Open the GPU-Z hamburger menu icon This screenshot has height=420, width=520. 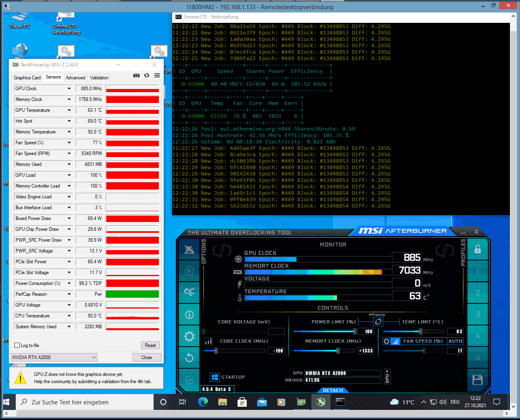157,75
